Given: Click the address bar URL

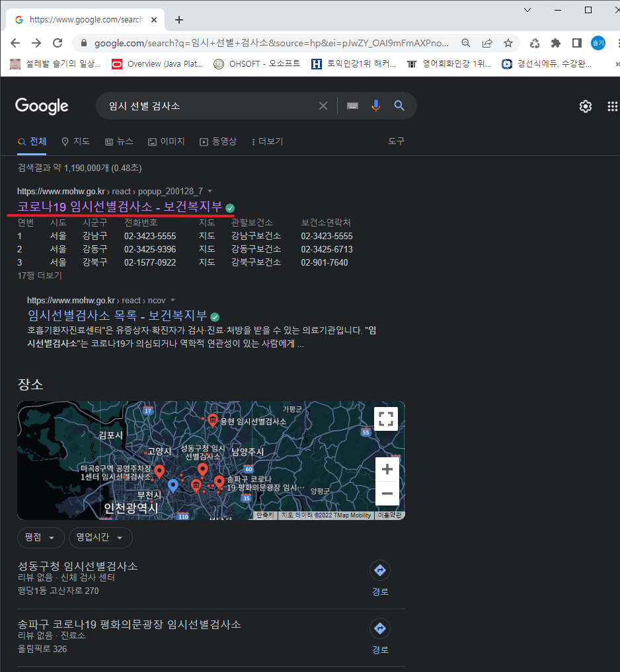Looking at the screenshot, I should pyautogui.click(x=272, y=43).
